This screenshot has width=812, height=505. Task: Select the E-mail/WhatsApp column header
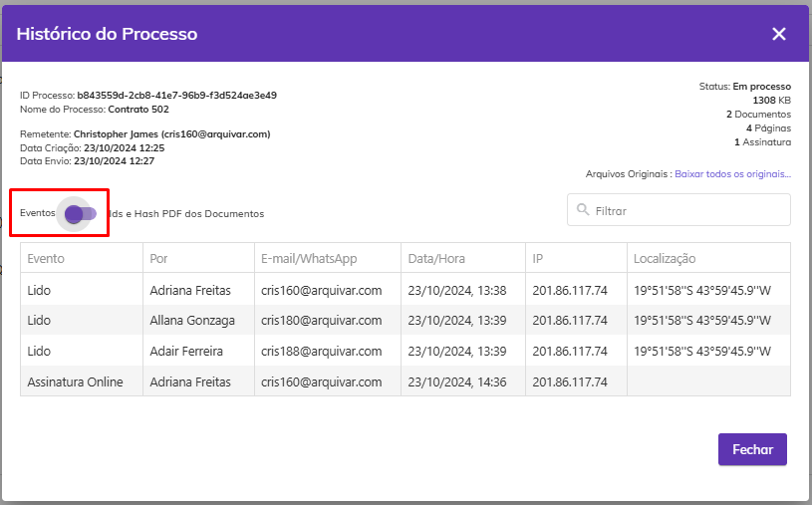pyautogui.click(x=327, y=258)
